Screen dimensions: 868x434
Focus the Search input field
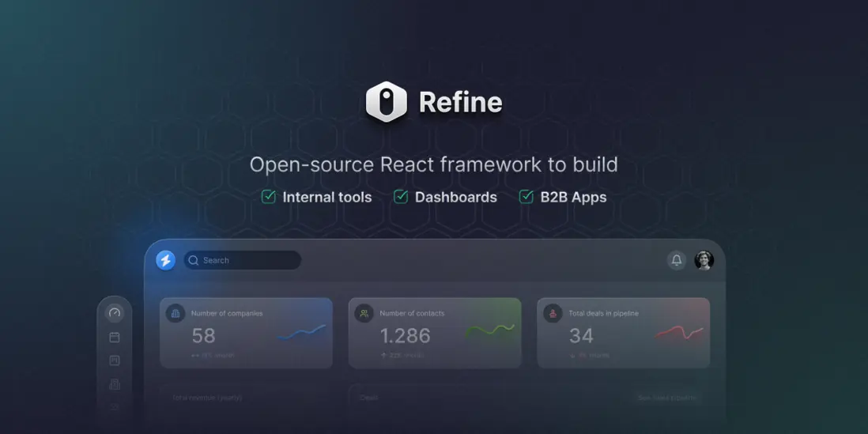pos(243,260)
